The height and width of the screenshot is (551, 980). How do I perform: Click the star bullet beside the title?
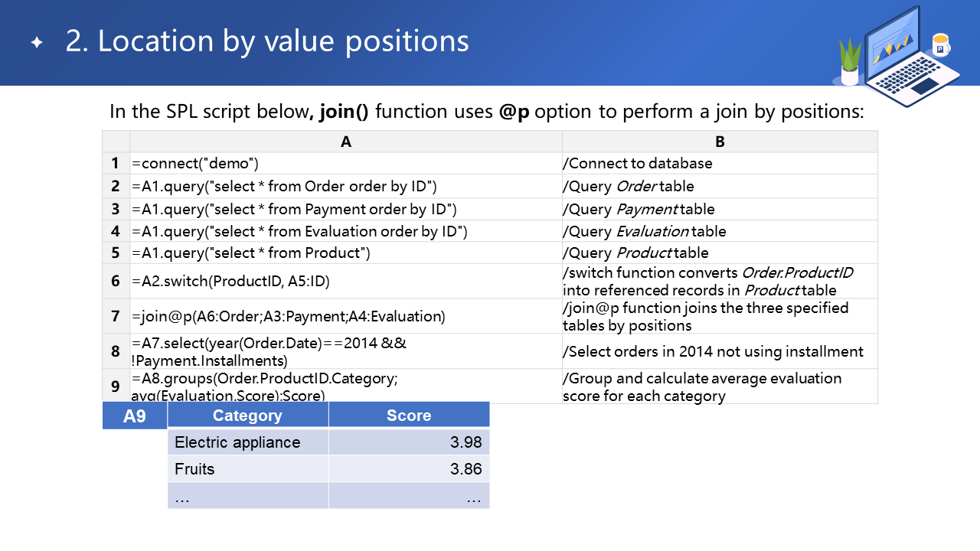pos(37,43)
